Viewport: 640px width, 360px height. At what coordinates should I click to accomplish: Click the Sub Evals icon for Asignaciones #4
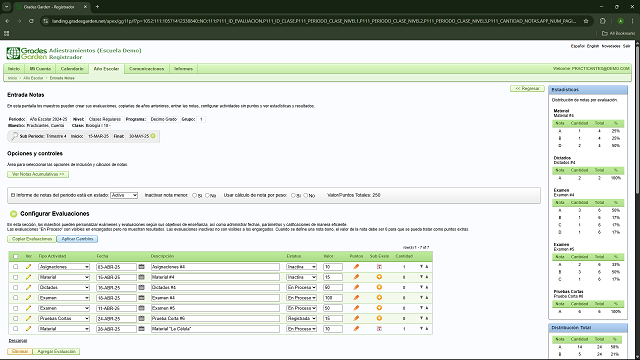coord(379,267)
